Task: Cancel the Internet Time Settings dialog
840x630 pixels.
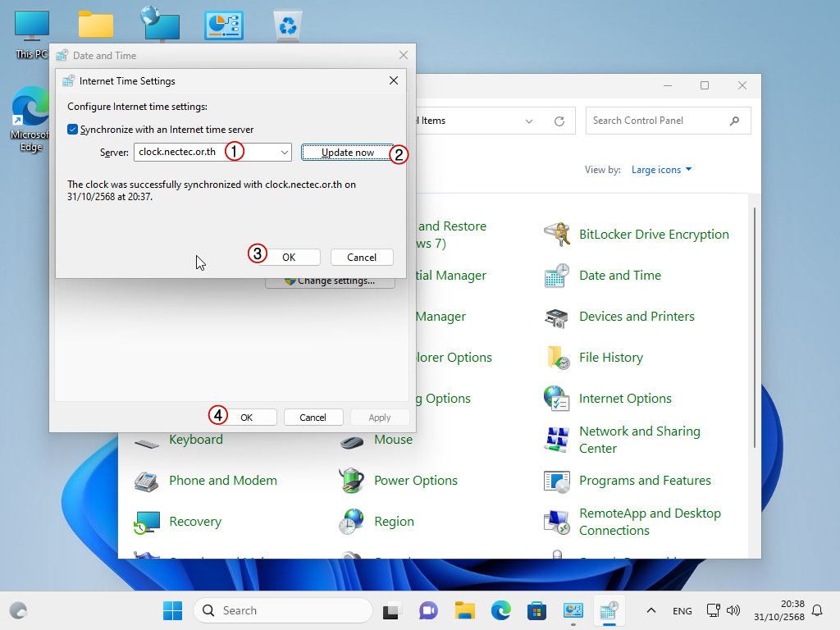Action: [x=362, y=257]
